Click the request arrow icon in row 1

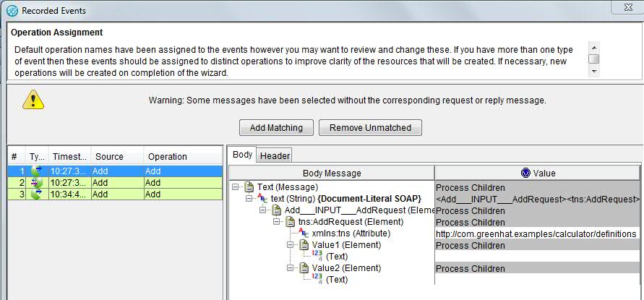[x=37, y=171]
